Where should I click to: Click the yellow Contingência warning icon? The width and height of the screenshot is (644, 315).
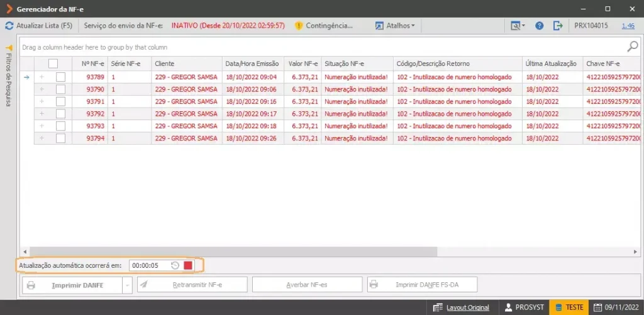[299, 26]
